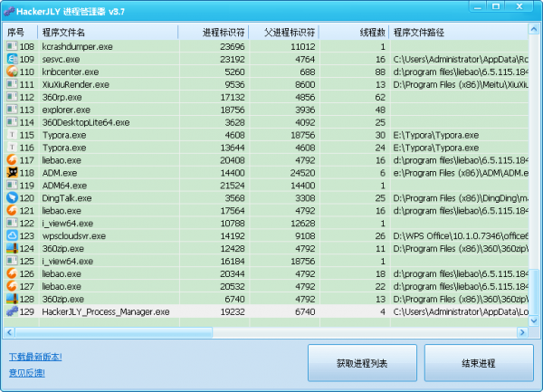543x392 pixels.
Task: Click the i_view64 icon in row 122
Action: pos(12,223)
